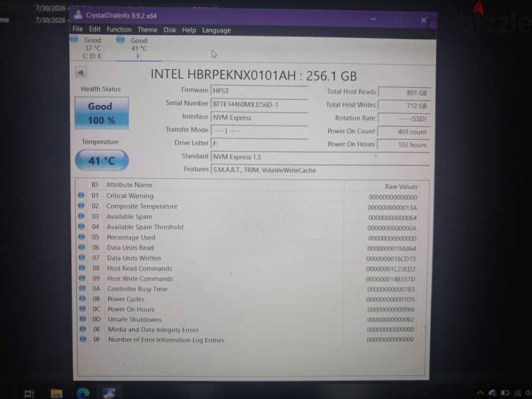532x399 pixels.
Task: Open Task View on the taskbar
Action: [29, 393]
